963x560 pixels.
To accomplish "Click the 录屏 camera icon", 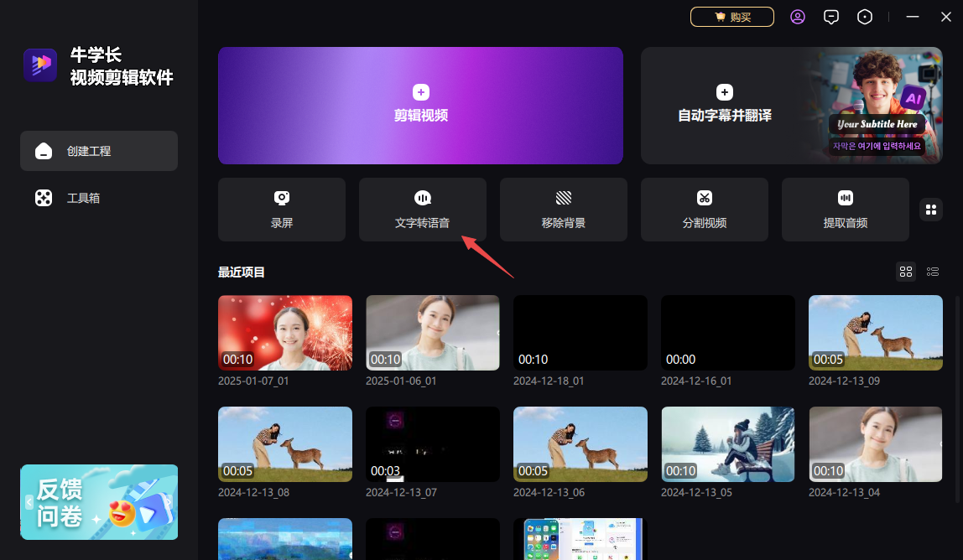I will tap(282, 198).
